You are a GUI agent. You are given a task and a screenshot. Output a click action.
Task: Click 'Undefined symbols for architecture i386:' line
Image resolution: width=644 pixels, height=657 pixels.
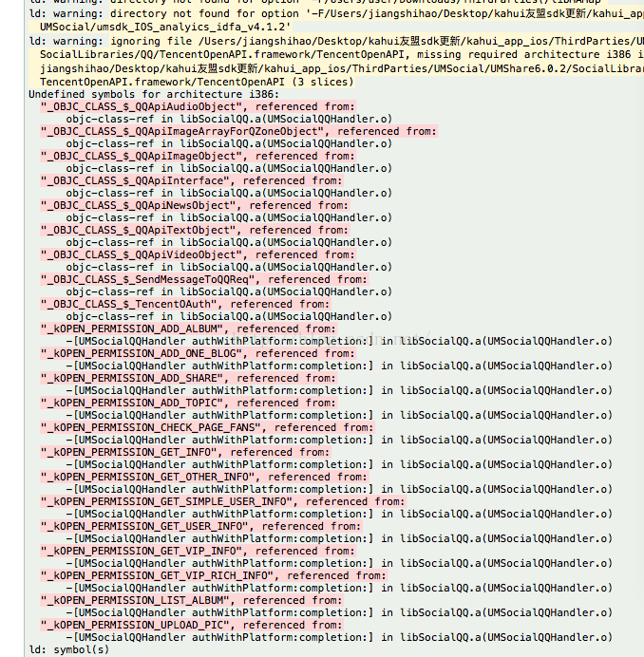(154, 95)
